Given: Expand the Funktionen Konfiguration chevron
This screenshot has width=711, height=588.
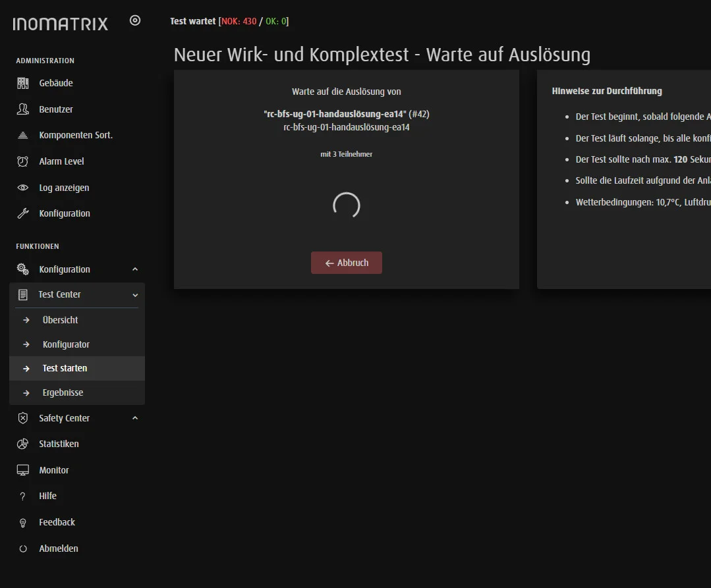Looking at the screenshot, I should 135,269.
